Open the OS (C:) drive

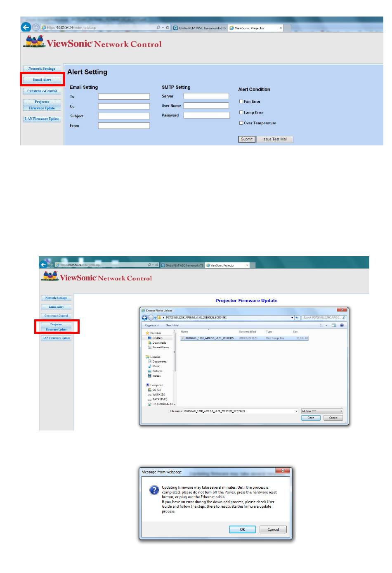coord(154,390)
